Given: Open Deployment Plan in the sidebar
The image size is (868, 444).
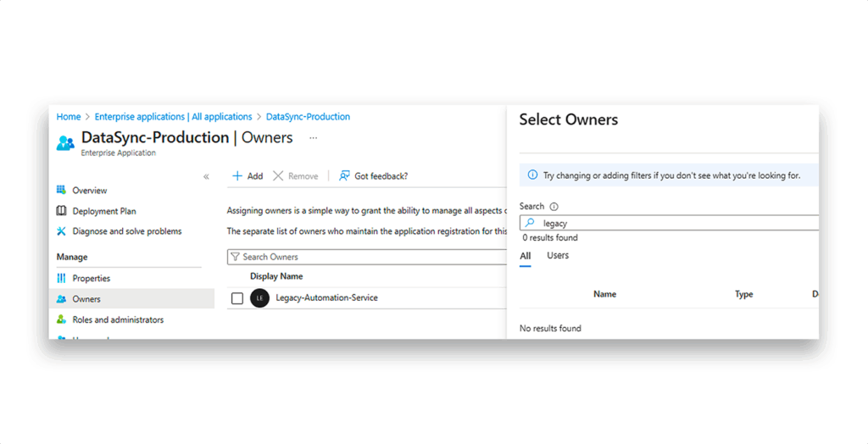Looking at the screenshot, I should 104,211.
